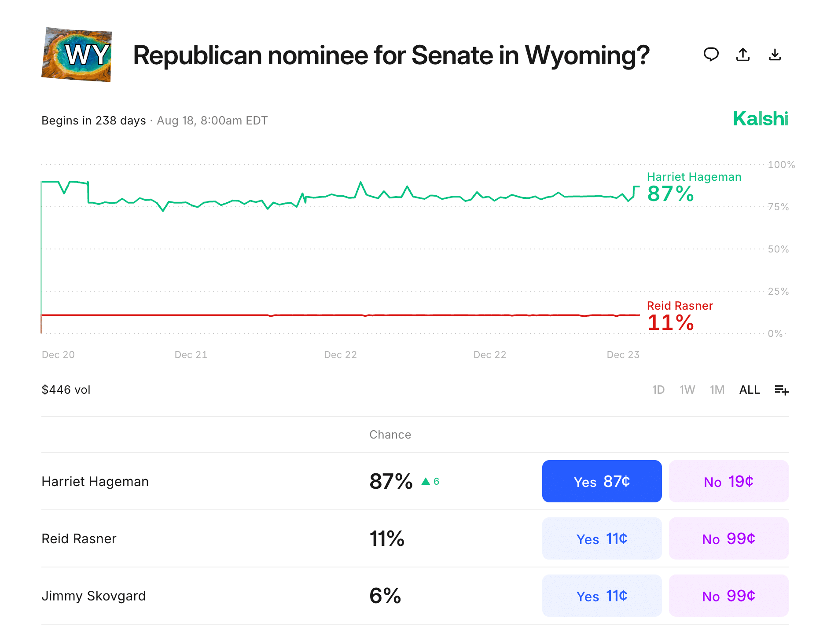The height and width of the screenshot is (644, 816).
Task: Open the Jimmy Skovgard market row
Action: click(94, 596)
